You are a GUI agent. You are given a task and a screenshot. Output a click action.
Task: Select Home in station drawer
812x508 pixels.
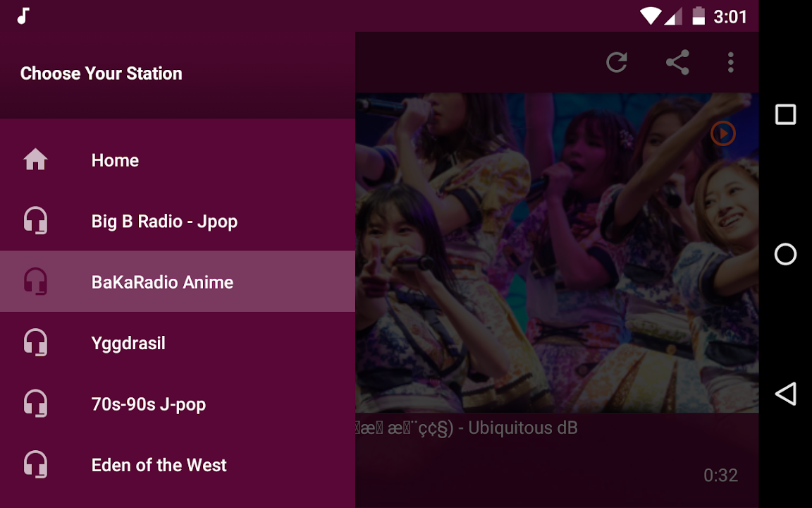coord(178,159)
